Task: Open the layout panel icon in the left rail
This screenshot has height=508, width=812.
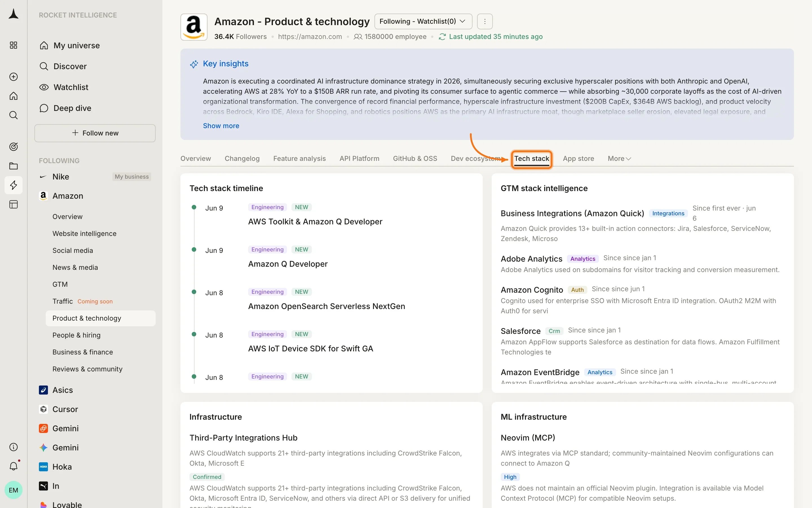Action: tap(14, 204)
